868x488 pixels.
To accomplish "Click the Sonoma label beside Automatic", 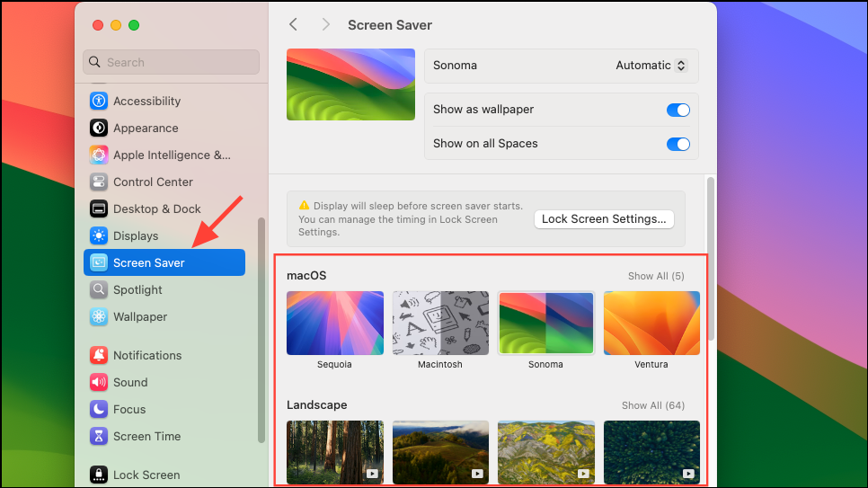I will [455, 66].
